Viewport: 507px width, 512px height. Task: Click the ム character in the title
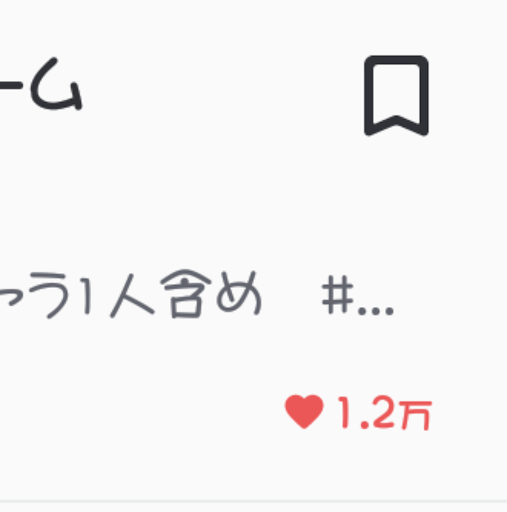coord(56,84)
